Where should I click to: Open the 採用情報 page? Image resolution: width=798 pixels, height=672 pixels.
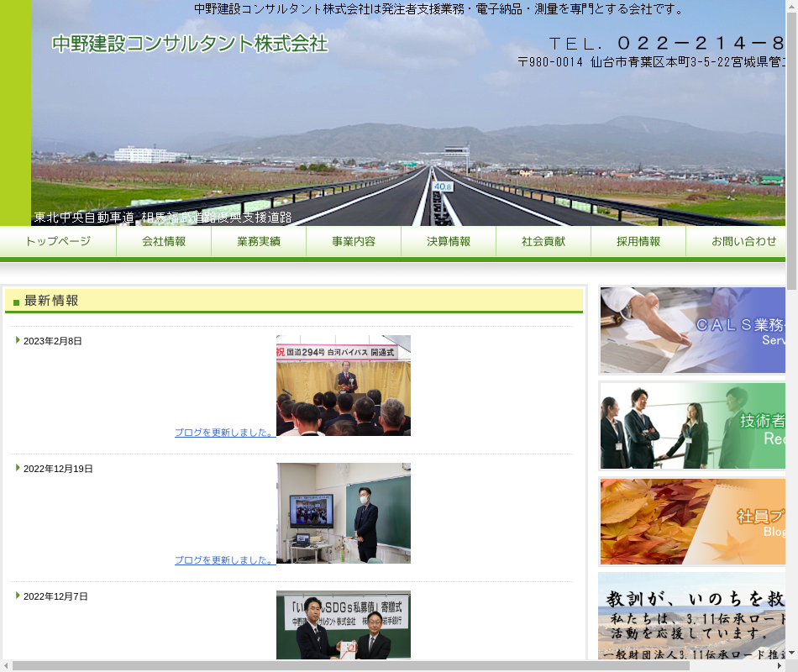click(638, 241)
